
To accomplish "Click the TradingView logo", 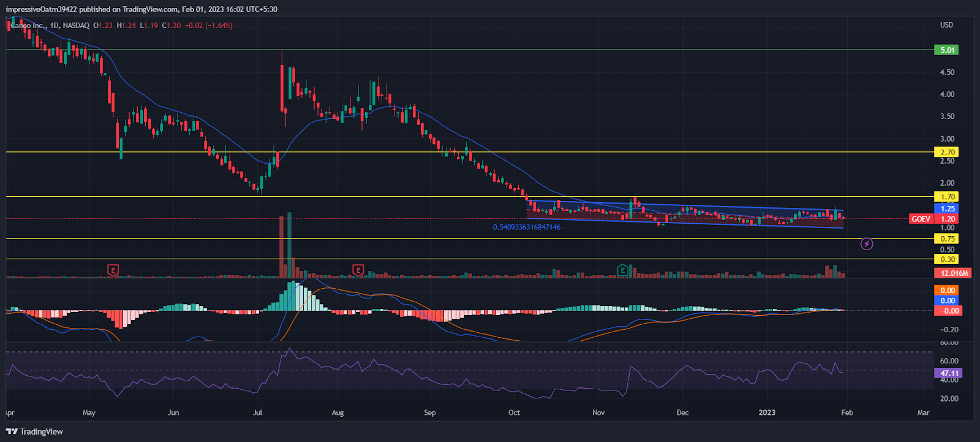I will 34,432.
